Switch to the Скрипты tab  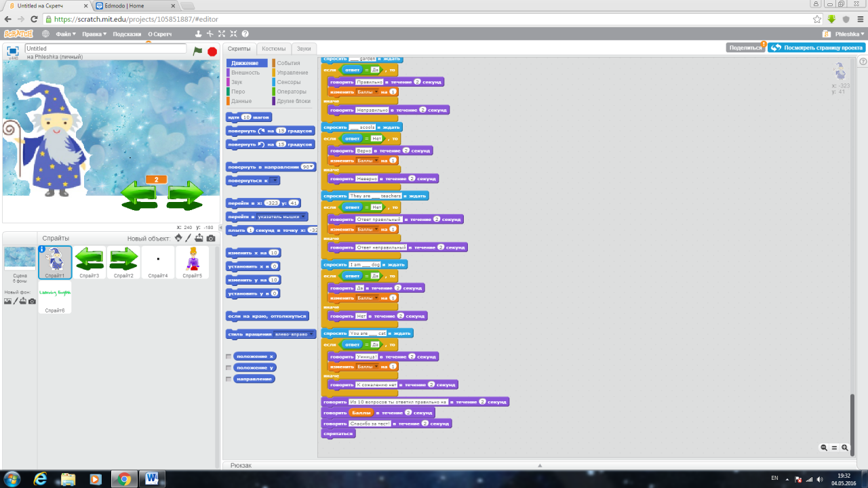[239, 49]
